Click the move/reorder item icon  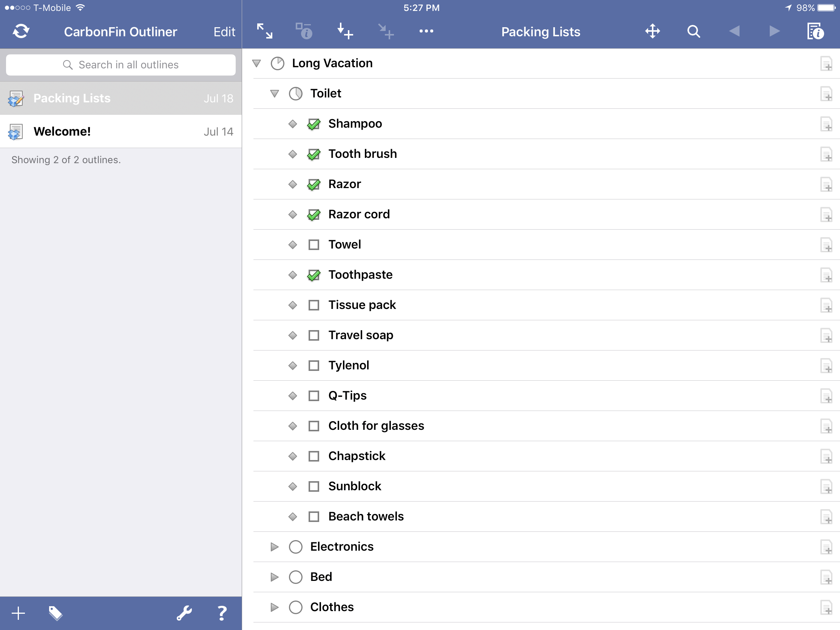[653, 31]
